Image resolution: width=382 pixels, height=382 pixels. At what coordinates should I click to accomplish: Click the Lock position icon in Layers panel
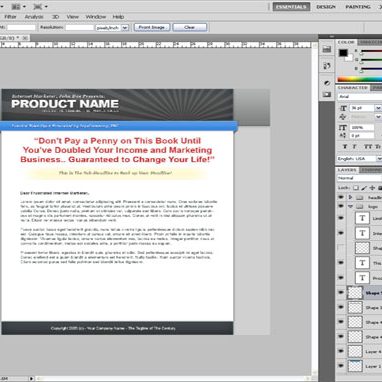[372, 188]
